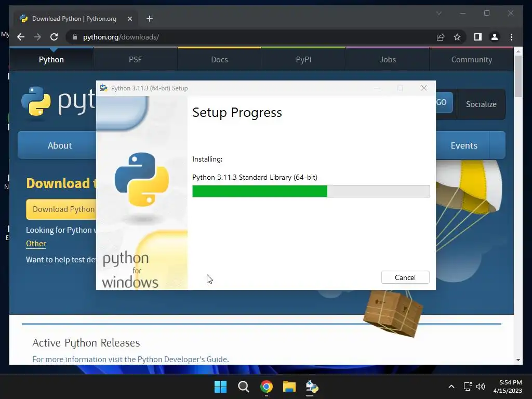Open File Explorer from taskbar
Viewport: 532px width, 399px height.
click(x=289, y=387)
